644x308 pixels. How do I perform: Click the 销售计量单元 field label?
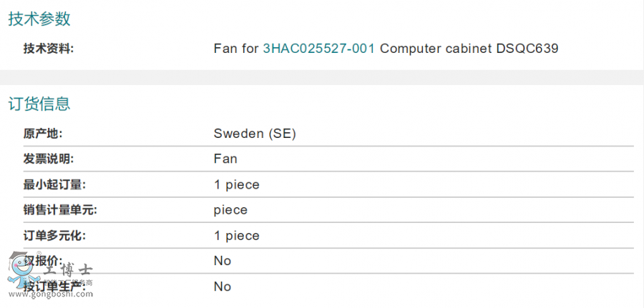point(59,210)
